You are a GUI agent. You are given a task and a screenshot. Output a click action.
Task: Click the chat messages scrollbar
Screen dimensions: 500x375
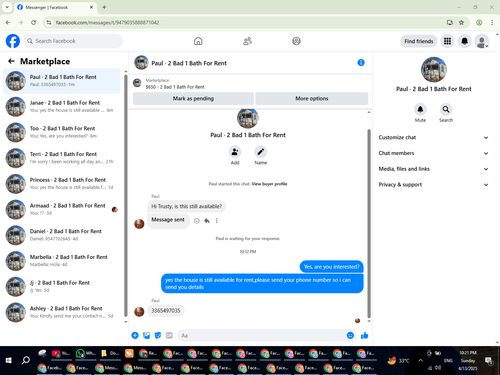[369, 223]
